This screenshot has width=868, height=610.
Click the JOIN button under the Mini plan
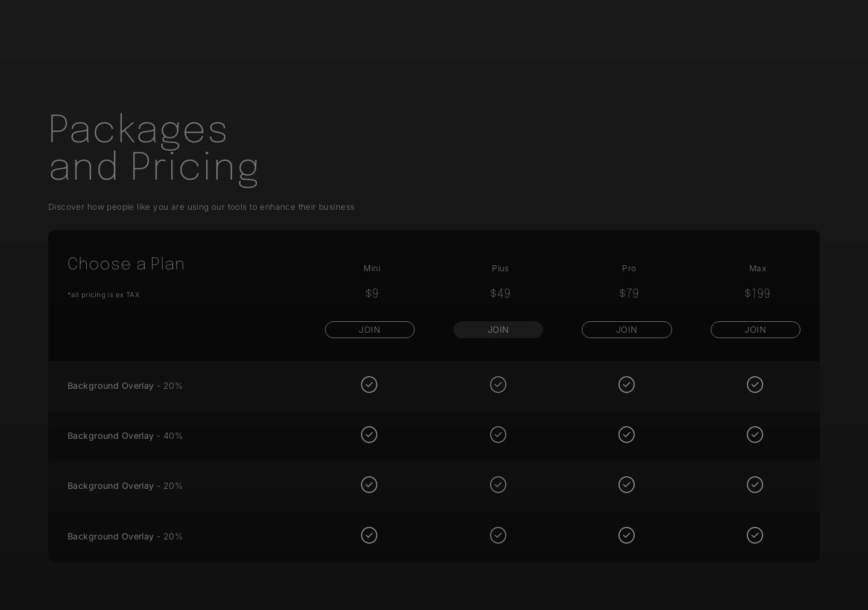tap(370, 330)
